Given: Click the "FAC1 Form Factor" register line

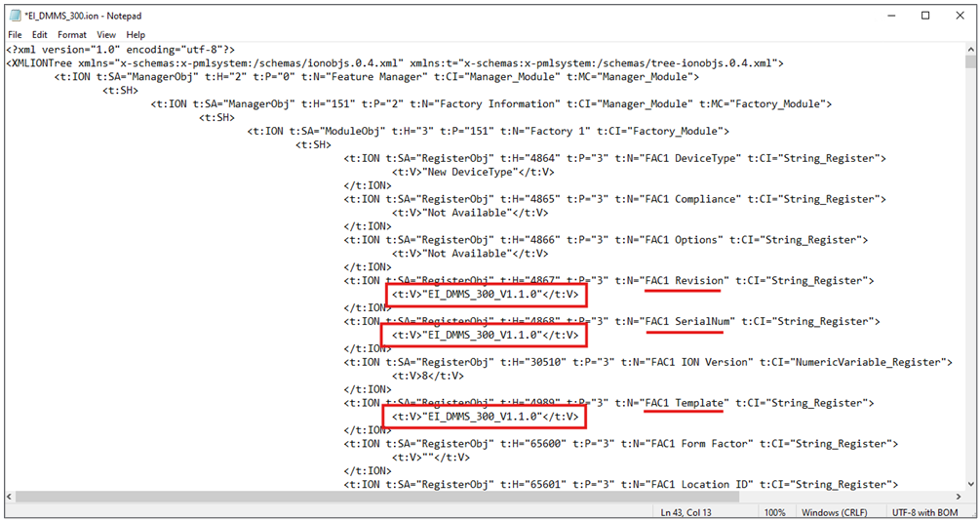Looking at the screenshot, I should (620, 444).
